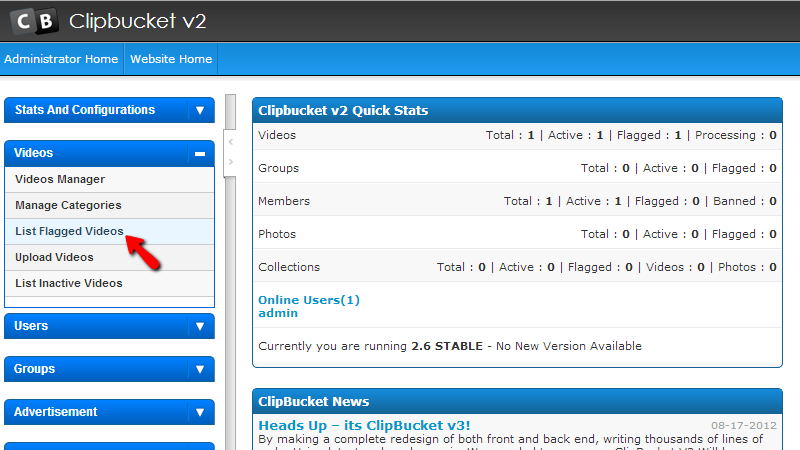Viewport: 800px width, 450px height.
Task: Click 'No New Version Available' text
Action: (x=569, y=346)
